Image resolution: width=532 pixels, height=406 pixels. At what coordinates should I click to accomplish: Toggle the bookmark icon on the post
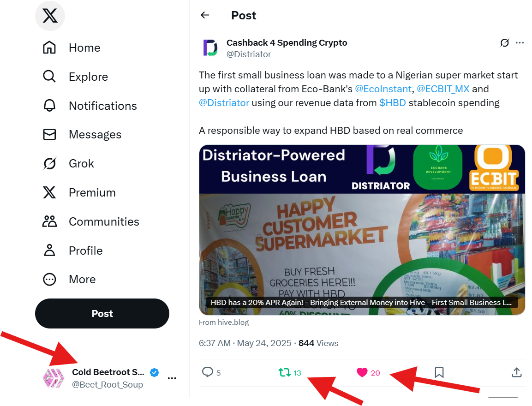click(x=439, y=372)
